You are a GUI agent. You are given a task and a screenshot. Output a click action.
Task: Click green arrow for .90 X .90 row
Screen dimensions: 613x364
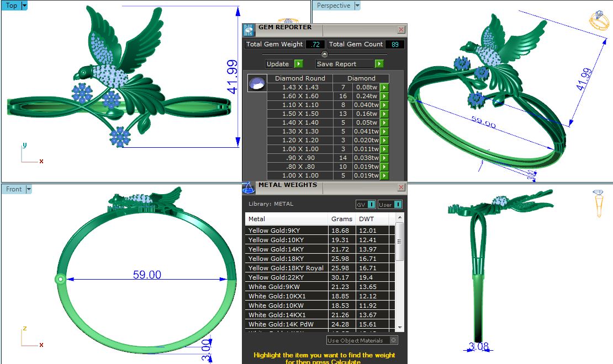pyautogui.click(x=384, y=158)
